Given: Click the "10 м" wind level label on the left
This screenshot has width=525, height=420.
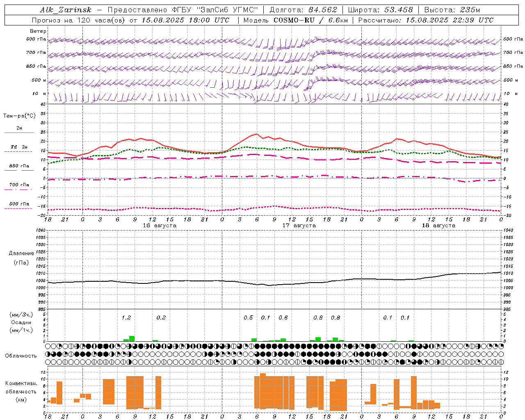Looking at the screenshot, I should 39,94.
